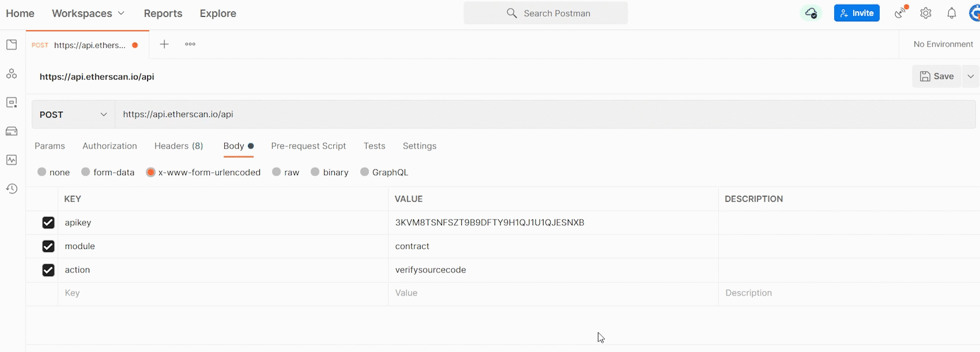This screenshot has height=352, width=980.
Task: Switch to the Body tab
Action: [239, 146]
